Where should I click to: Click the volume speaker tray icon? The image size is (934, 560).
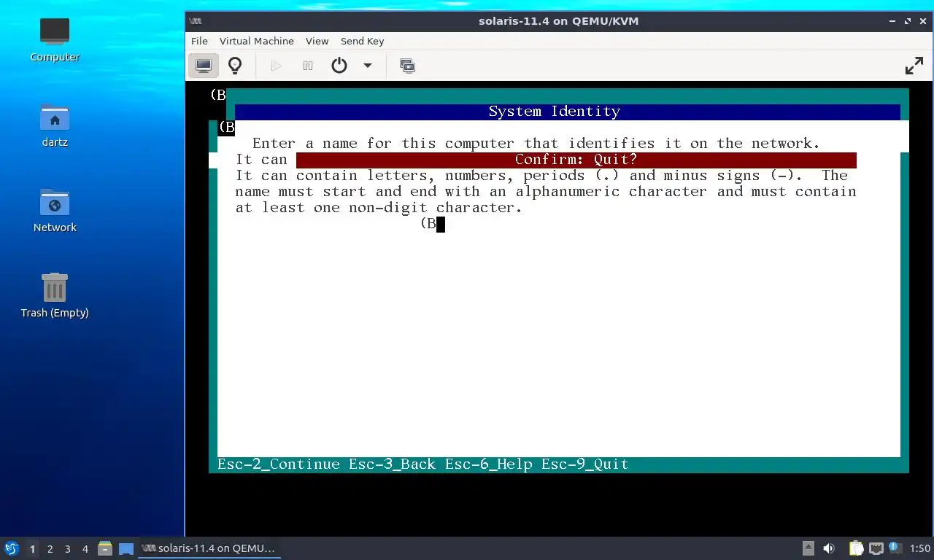click(829, 548)
